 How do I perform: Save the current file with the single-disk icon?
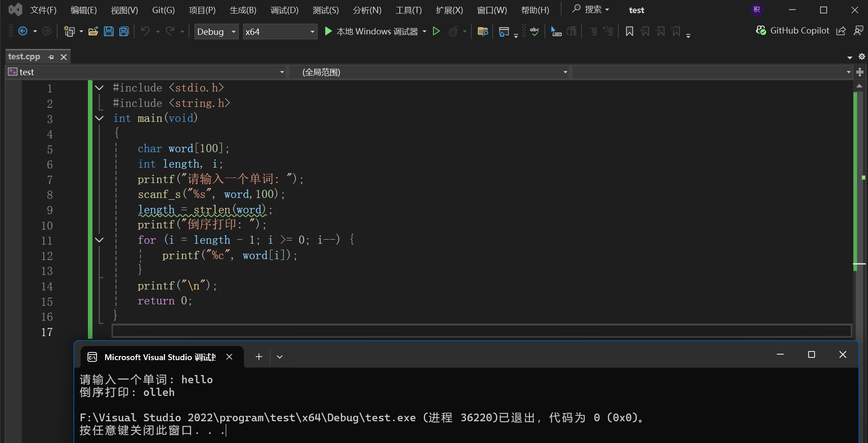(x=109, y=31)
